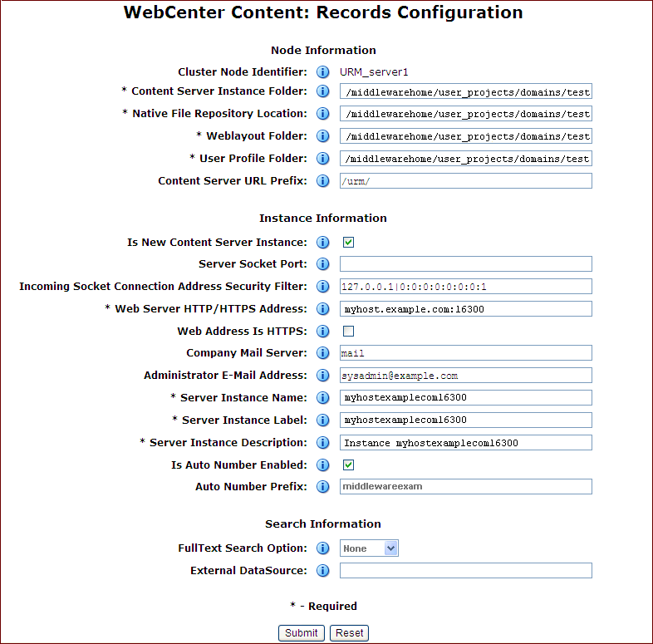Screen dimensions: 653x644
Task: Select the Web Server HTTP/HTTPS Address field
Action: click(x=465, y=308)
